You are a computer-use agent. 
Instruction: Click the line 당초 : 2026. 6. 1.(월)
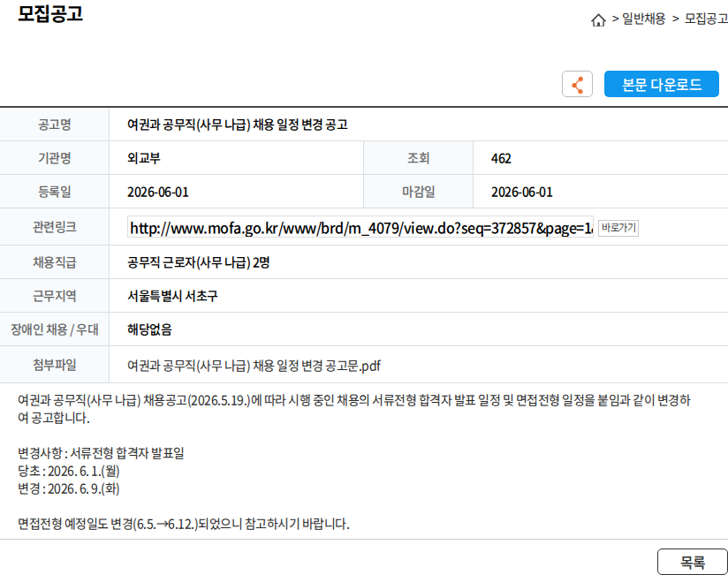(69, 471)
